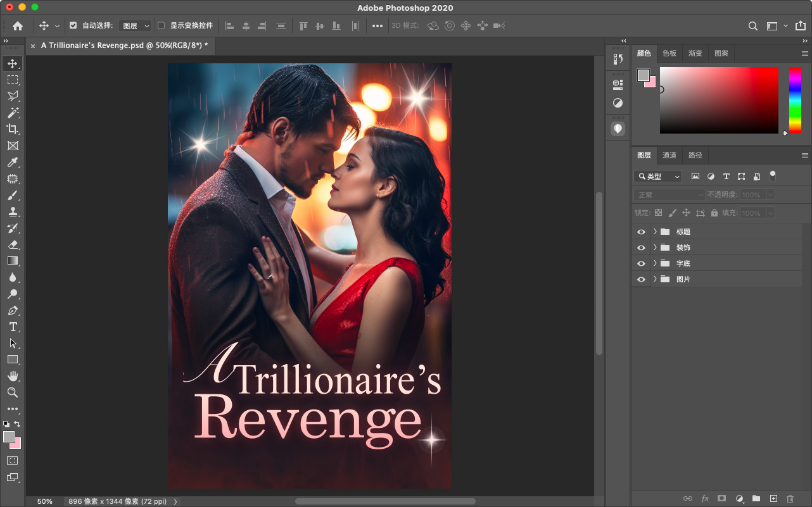This screenshot has width=812, height=507.
Task: Click the create new layer icon
Action: [773, 499]
